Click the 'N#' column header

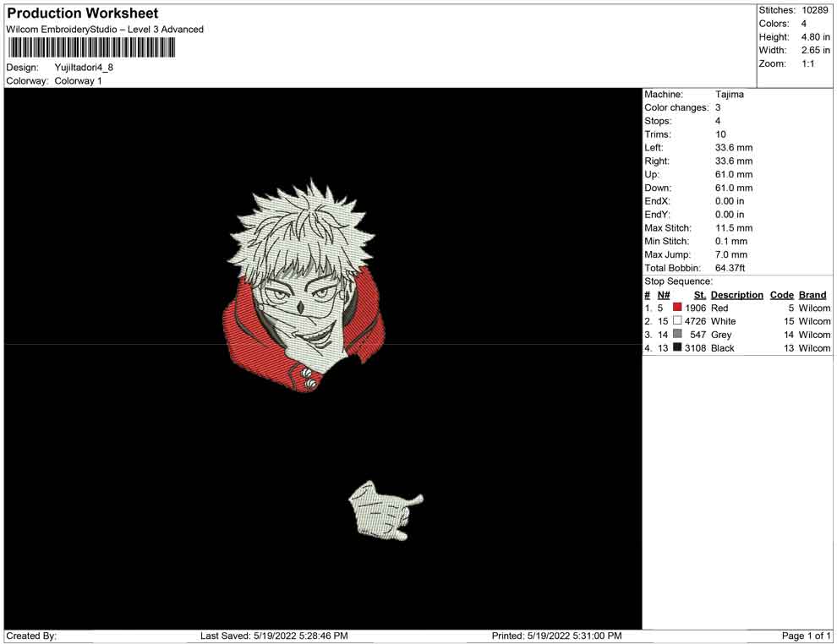[664, 295]
